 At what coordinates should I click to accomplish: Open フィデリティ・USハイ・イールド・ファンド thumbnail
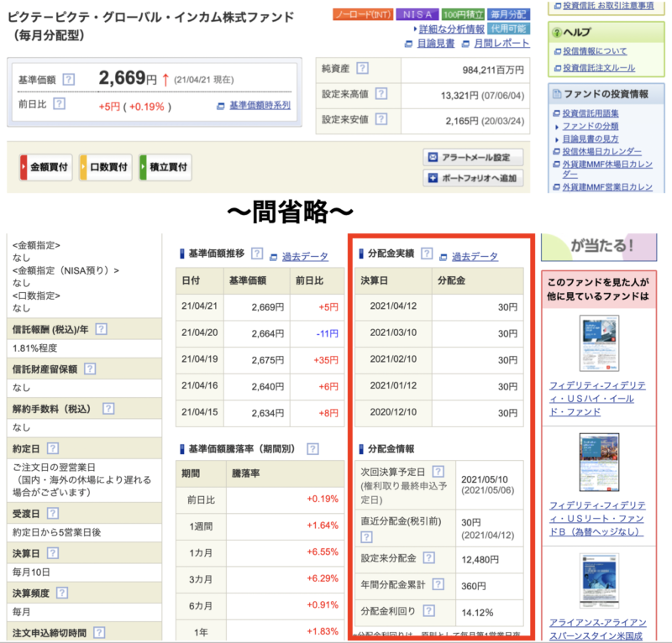click(x=599, y=343)
